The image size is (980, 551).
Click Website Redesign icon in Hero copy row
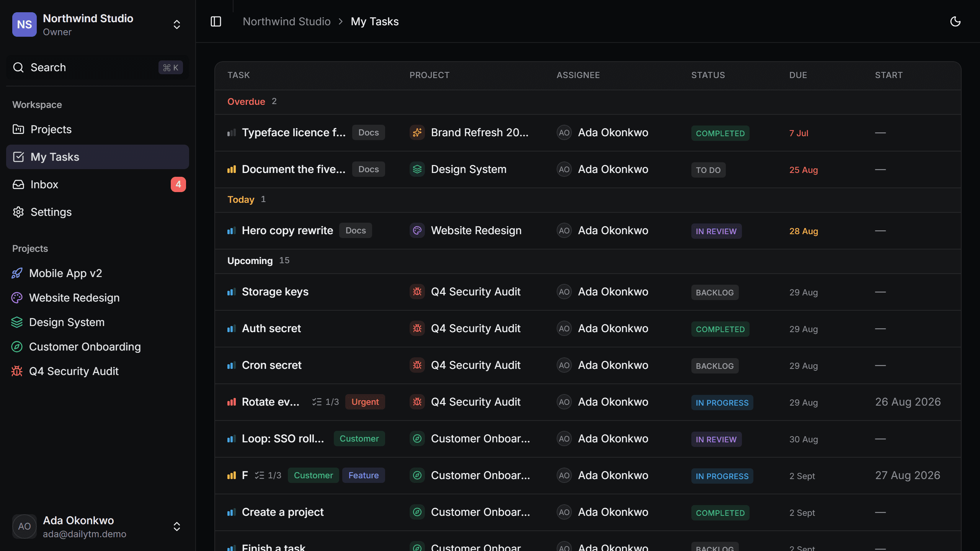pyautogui.click(x=417, y=230)
